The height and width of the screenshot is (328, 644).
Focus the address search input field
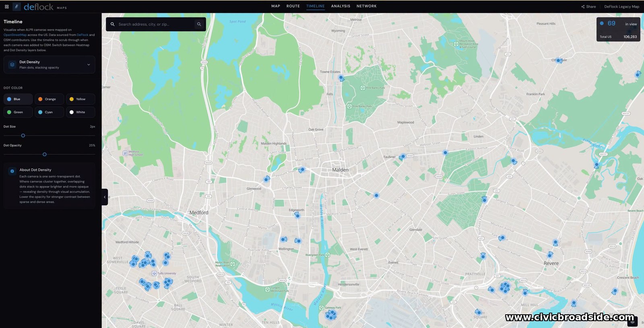(155, 24)
